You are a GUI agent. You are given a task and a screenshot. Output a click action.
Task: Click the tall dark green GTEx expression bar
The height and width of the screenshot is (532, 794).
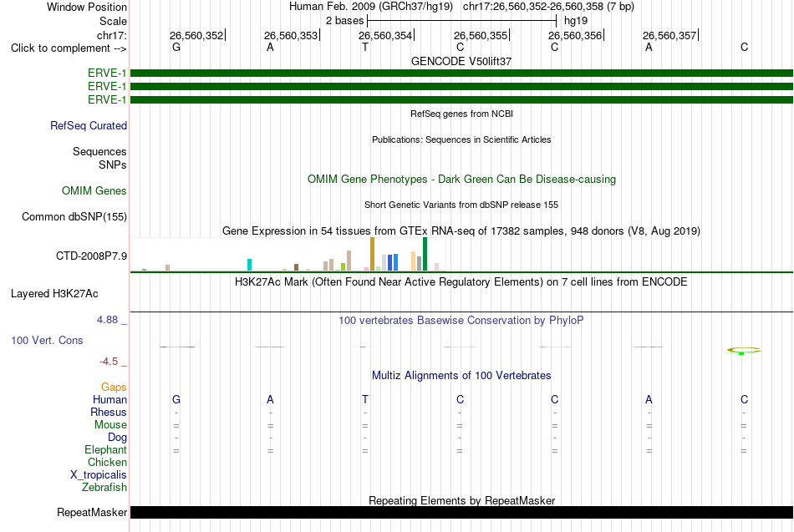point(425,254)
